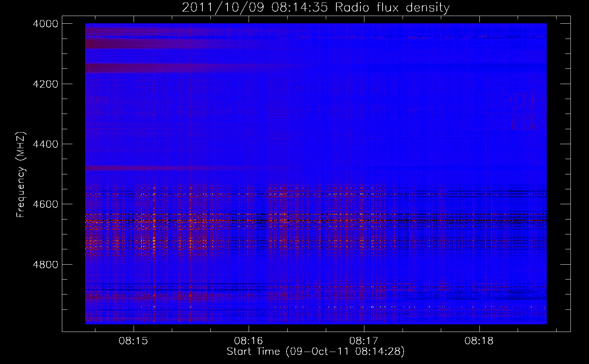Click the '08:18' time axis label
The height and width of the screenshot is (364, 589).
(479, 341)
